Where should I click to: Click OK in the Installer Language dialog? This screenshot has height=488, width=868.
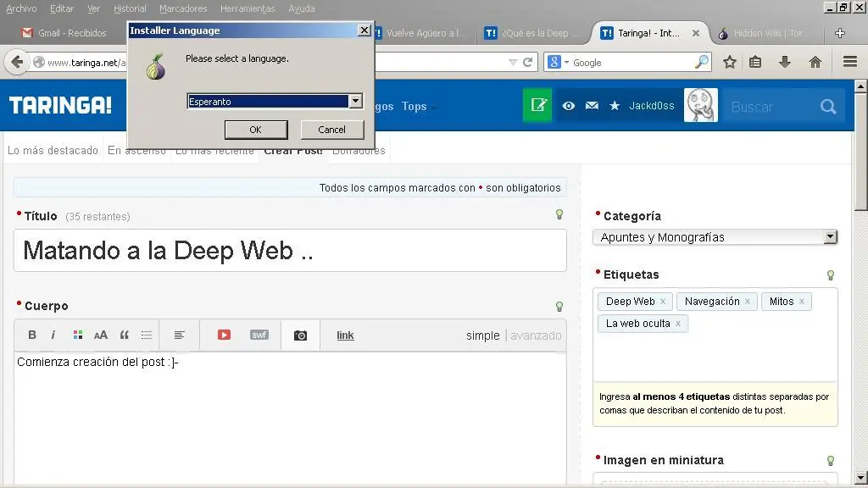pyautogui.click(x=256, y=130)
